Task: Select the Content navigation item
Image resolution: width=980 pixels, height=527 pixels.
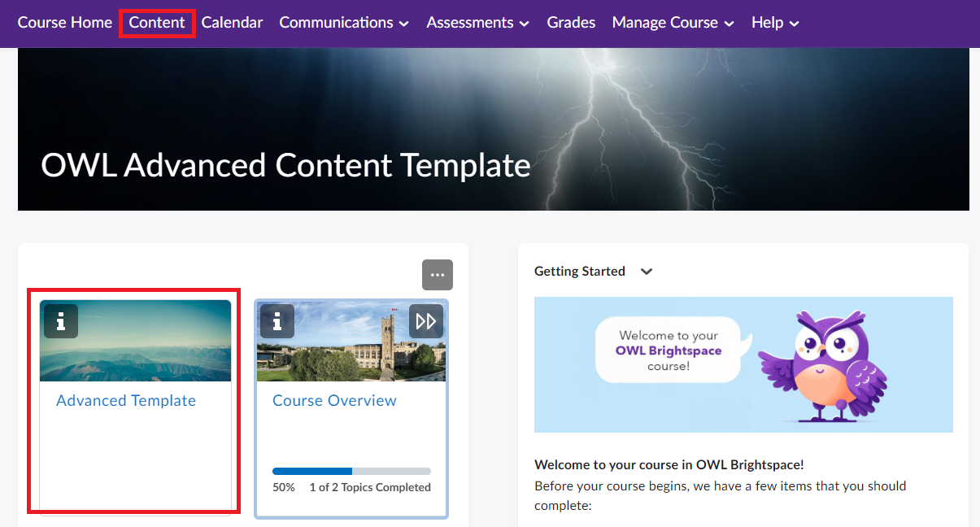Action: click(x=156, y=23)
